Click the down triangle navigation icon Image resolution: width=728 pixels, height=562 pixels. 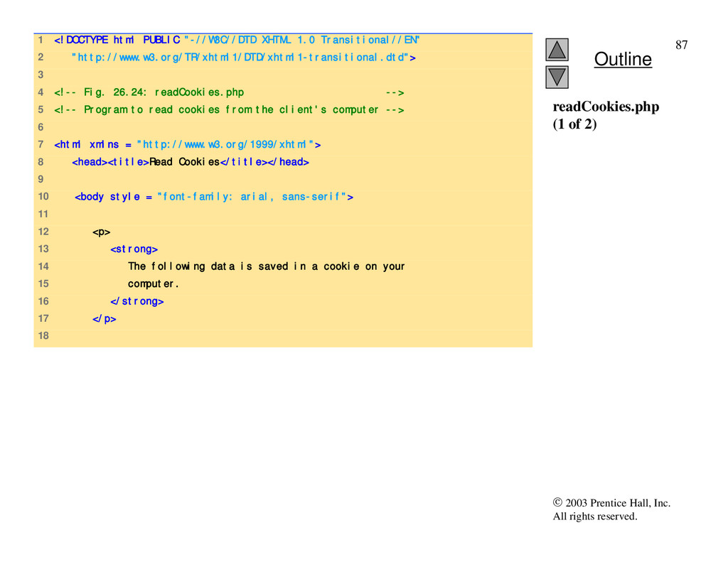click(557, 77)
